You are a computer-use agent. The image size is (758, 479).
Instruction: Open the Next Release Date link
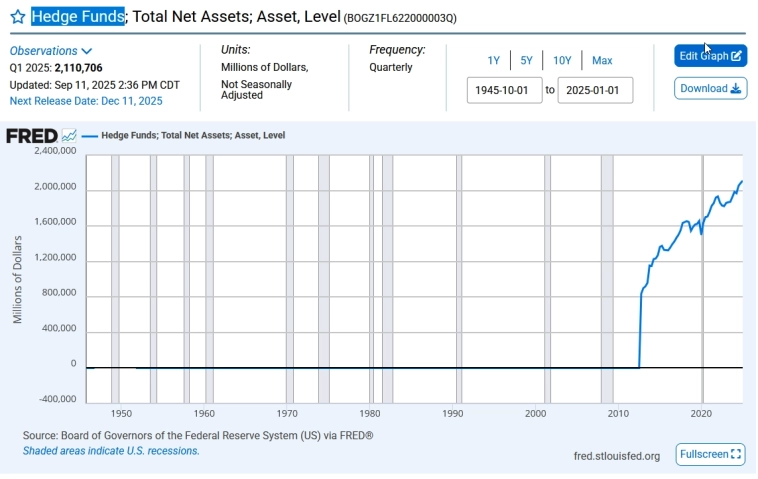(86, 101)
